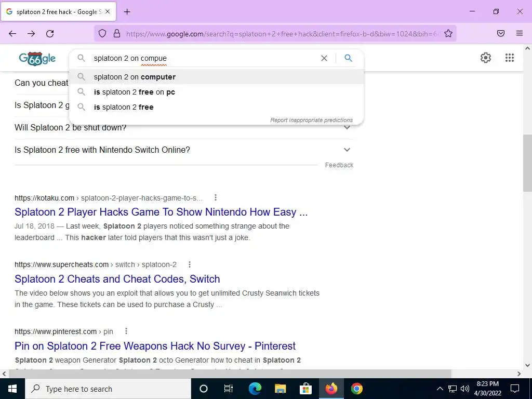The width and height of the screenshot is (532, 399).
Task: Click the 'Type here to search' taskbar box
Action: click(108, 389)
